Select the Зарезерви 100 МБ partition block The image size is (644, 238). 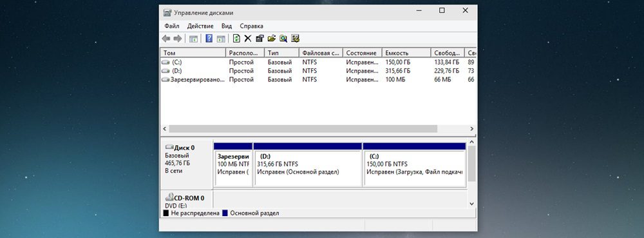(x=233, y=165)
